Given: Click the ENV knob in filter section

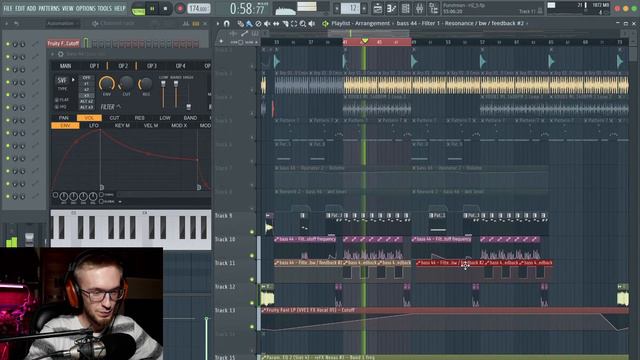Looking at the screenshot, I should (107, 84).
